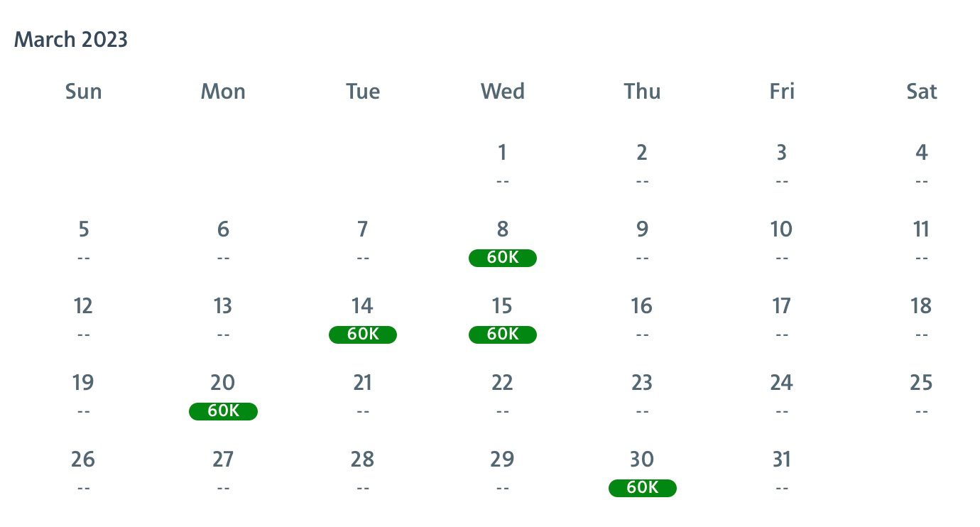
Task: Select March 25 on the calendar
Action: 921,382
